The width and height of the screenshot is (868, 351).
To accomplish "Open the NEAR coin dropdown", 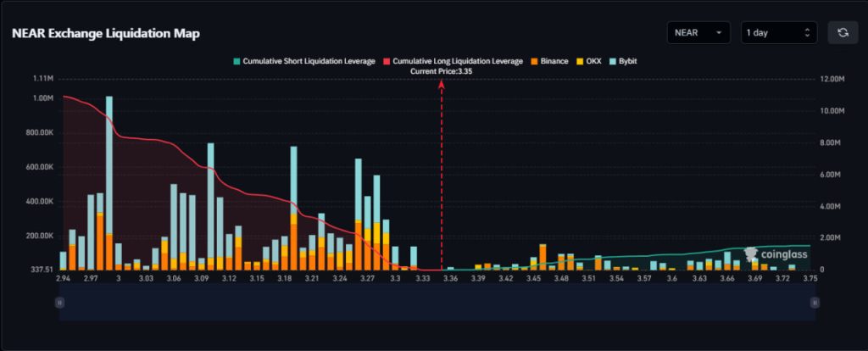I will tap(698, 33).
